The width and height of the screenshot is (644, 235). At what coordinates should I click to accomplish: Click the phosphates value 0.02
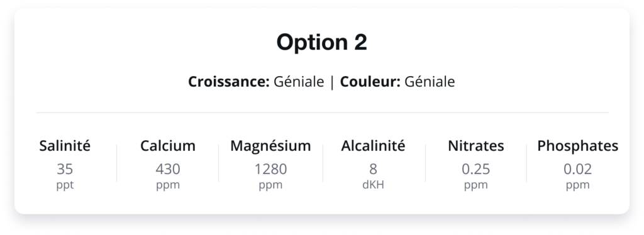coord(578,169)
